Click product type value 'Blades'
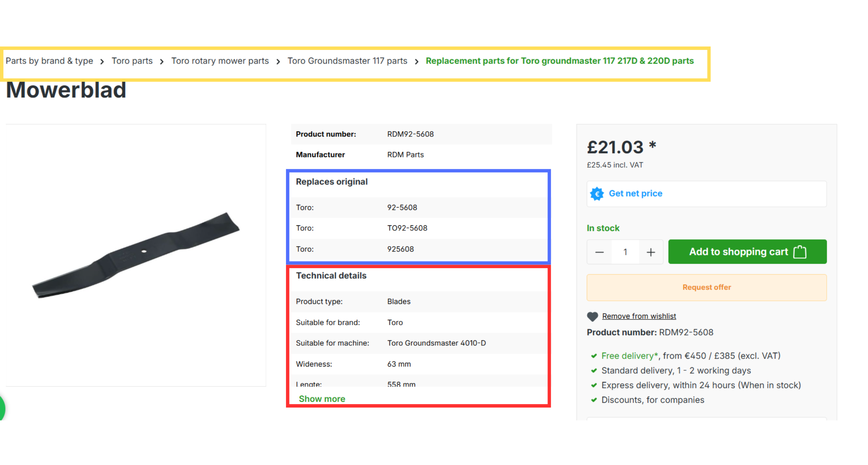This screenshot has height=465, width=868. click(398, 302)
